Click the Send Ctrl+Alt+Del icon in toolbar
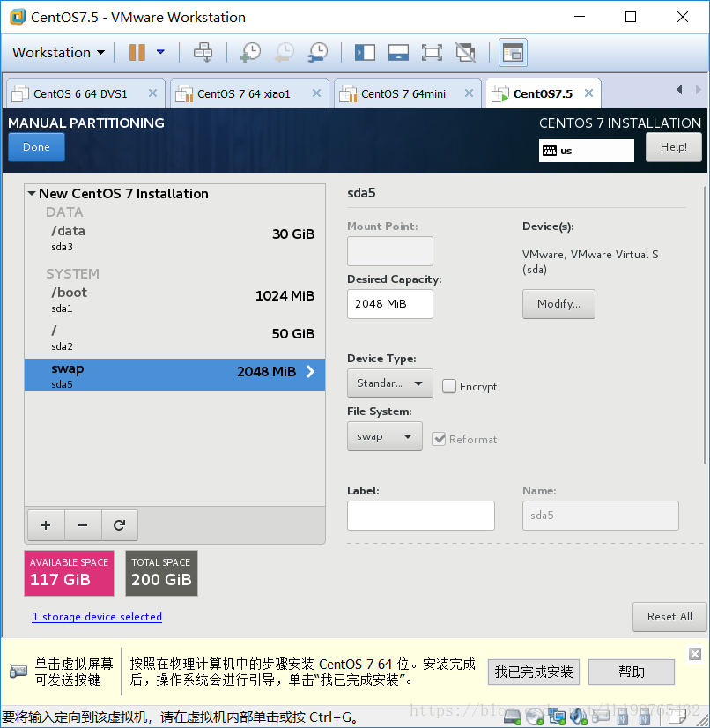This screenshot has height=728, width=710. click(203, 53)
